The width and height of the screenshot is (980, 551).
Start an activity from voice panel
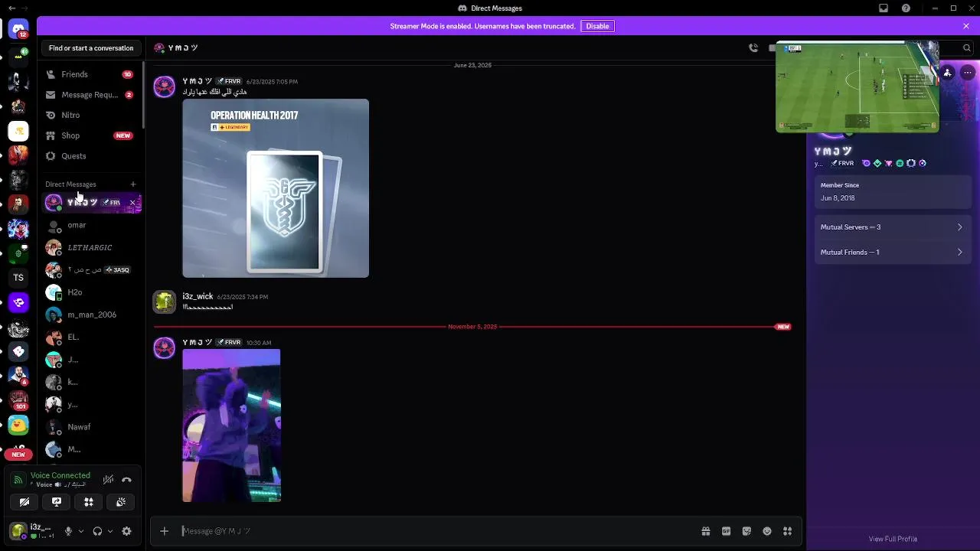point(89,502)
